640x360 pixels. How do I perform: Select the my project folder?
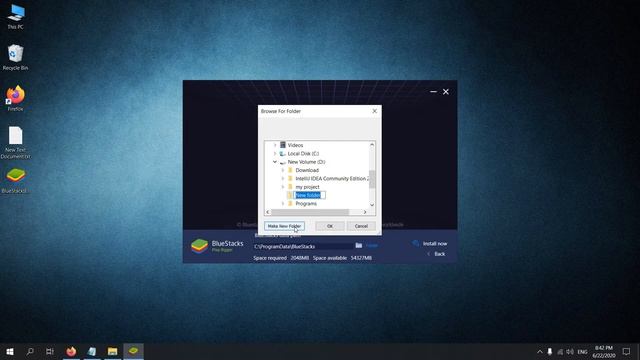[x=307, y=187]
